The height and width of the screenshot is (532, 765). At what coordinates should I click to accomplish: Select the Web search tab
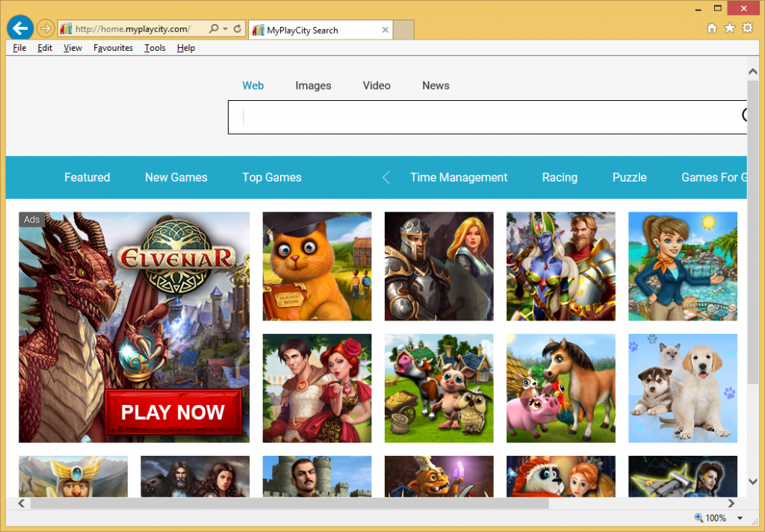(253, 85)
